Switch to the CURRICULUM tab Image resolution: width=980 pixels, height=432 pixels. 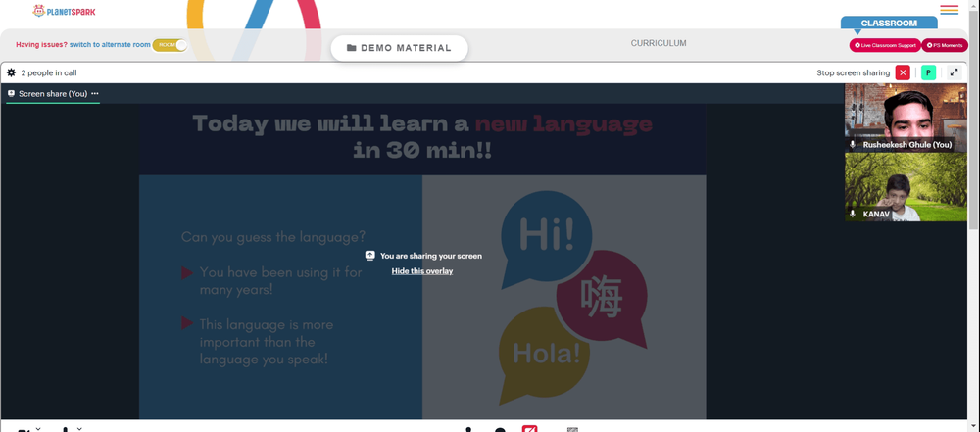click(x=659, y=43)
